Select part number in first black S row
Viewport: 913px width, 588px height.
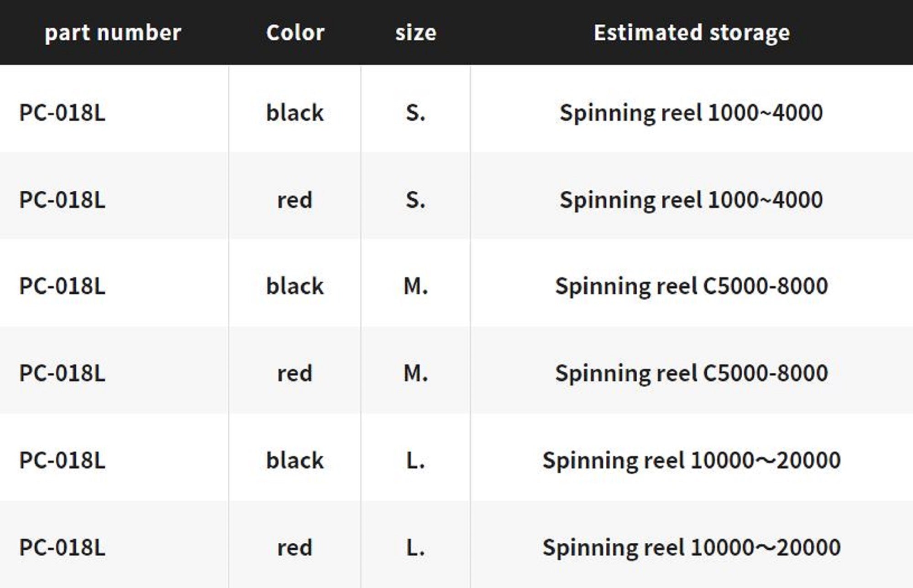click(62, 113)
